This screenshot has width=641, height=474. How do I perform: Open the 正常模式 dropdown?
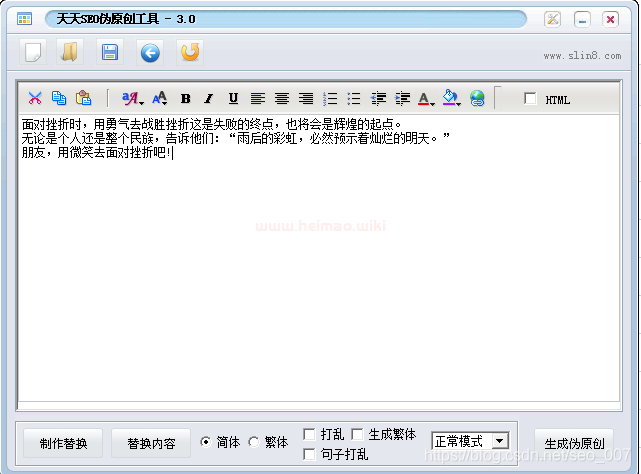click(500, 441)
